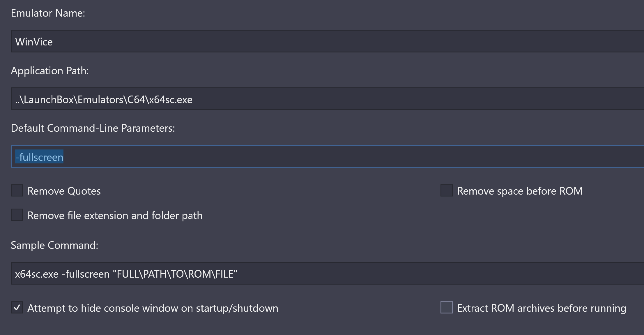Click the Emulator Name field containing WinVice
This screenshot has height=335, width=644.
coord(327,41)
